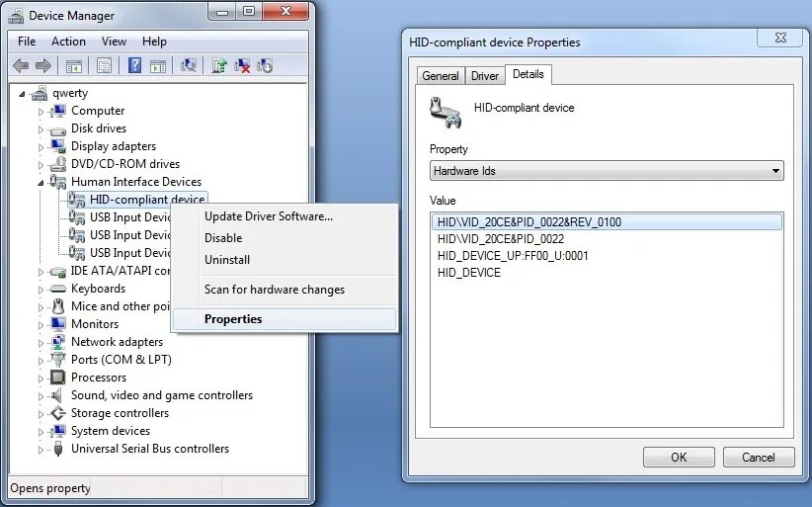Click the Sound, video and game controllers icon
812x507 pixels.
pyautogui.click(x=57, y=395)
